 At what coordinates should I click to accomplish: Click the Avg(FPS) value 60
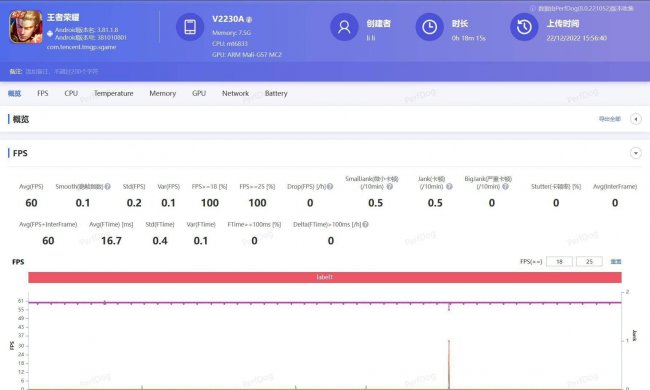point(32,203)
